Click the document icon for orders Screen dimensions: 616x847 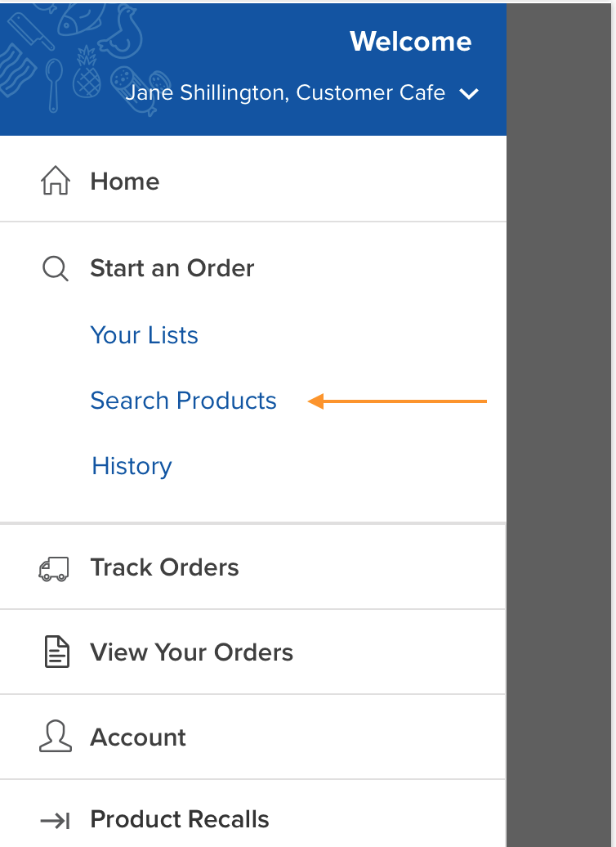click(x=56, y=652)
